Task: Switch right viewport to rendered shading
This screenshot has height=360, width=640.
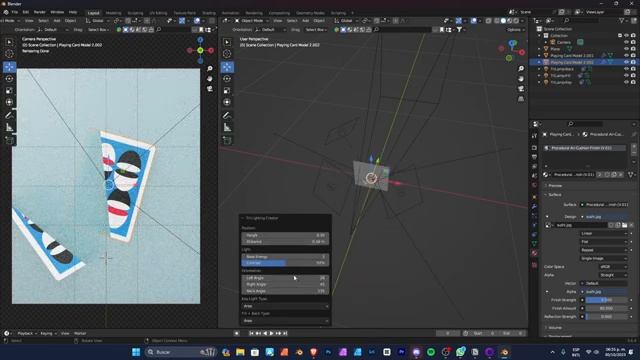Action: coord(516,20)
